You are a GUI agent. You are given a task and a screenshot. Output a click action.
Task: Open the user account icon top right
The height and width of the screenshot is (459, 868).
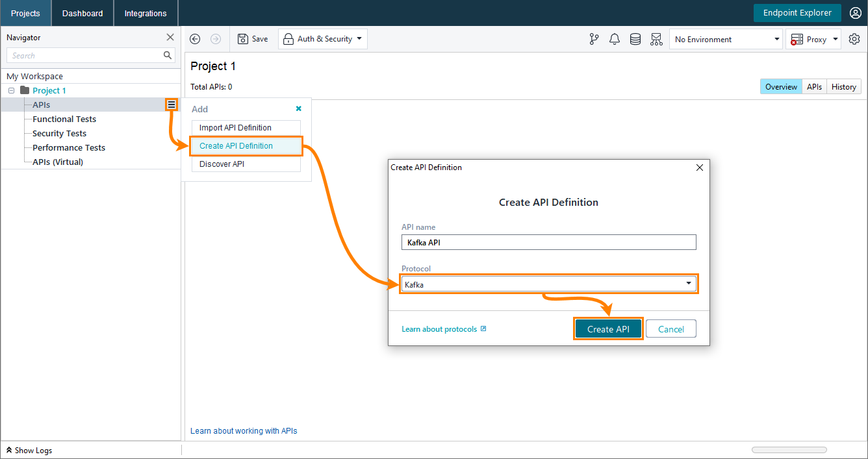(x=855, y=12)
